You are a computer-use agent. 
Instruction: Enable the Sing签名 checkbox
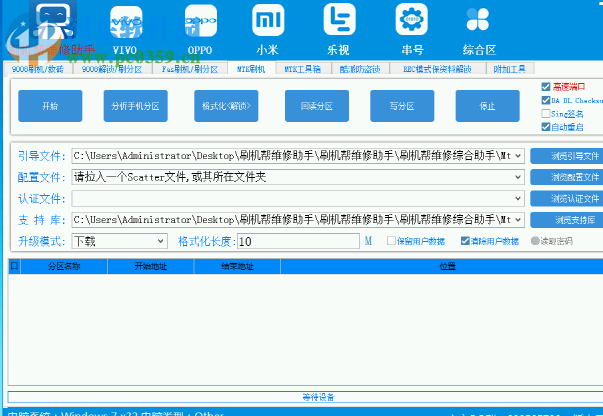(545, 113)
